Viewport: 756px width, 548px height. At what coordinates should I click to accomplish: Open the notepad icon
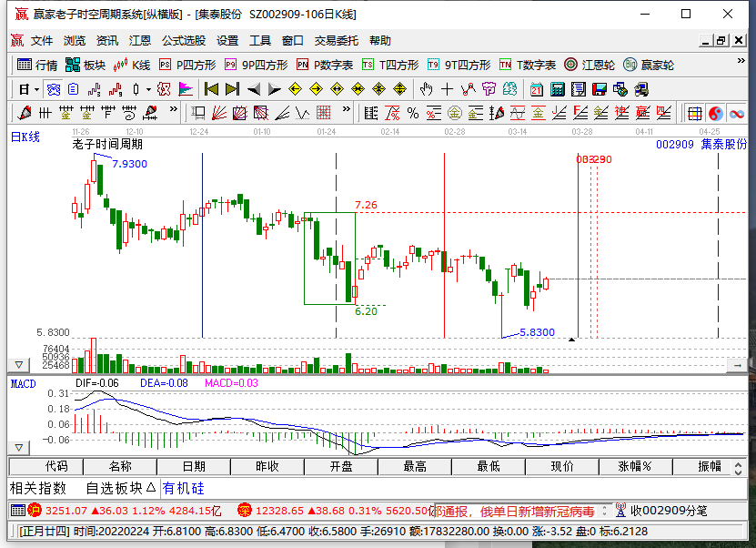coord(578,89)
